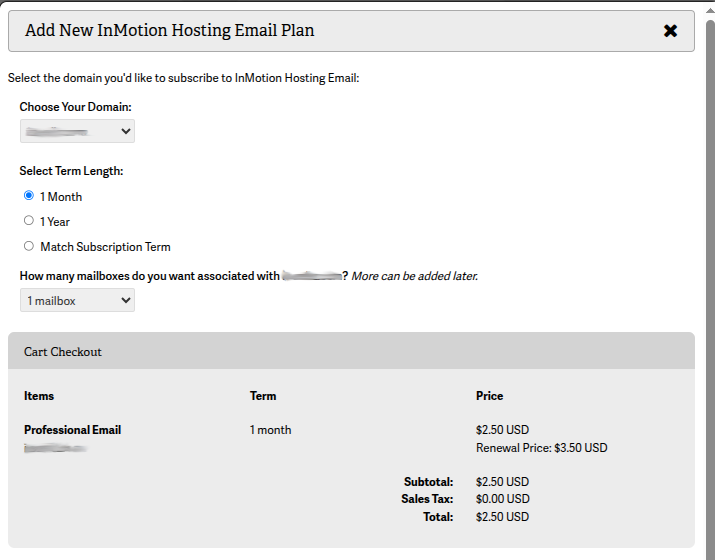Viewport: 715px width, 560px height.
Task: Click the Term column header
Action: pos(263,396)
